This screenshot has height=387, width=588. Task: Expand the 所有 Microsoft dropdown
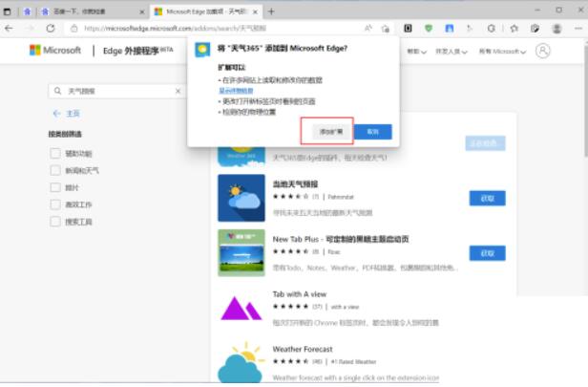(x=502, y=51)
